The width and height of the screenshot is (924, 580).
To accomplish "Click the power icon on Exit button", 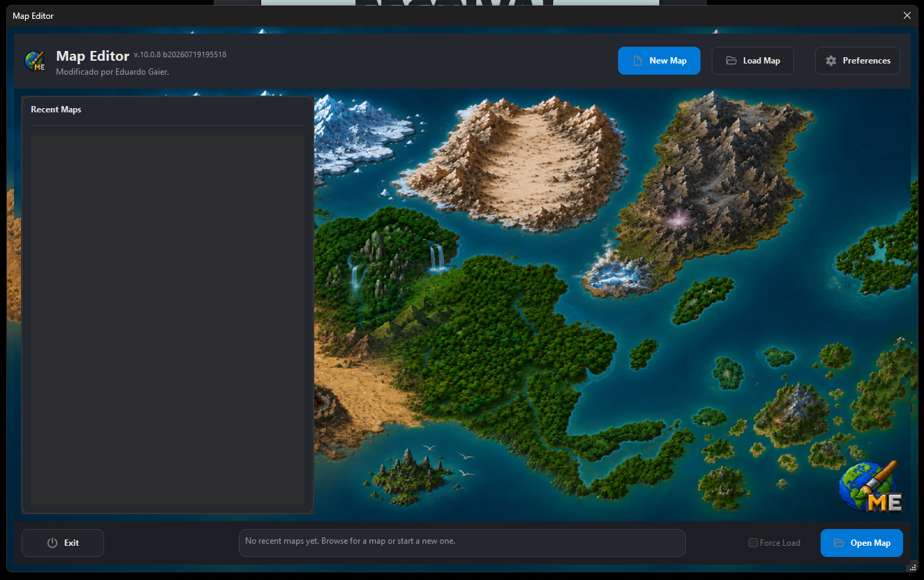I will (52, 543).
